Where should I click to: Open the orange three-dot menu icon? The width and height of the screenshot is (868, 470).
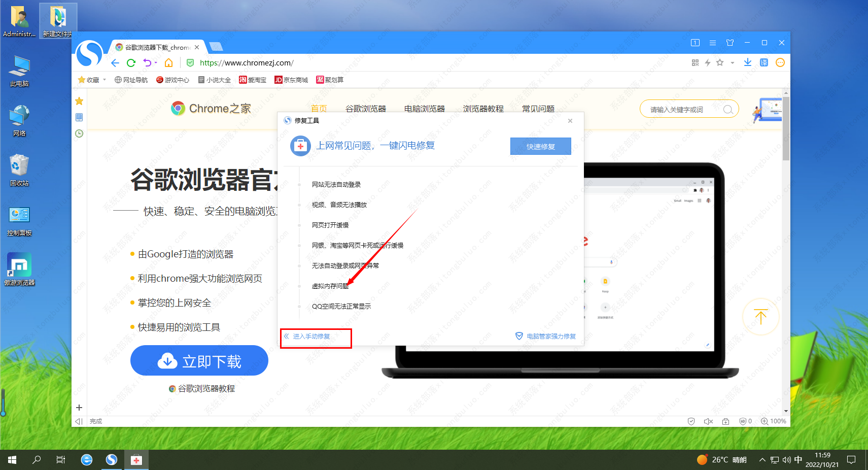(780, 62)
